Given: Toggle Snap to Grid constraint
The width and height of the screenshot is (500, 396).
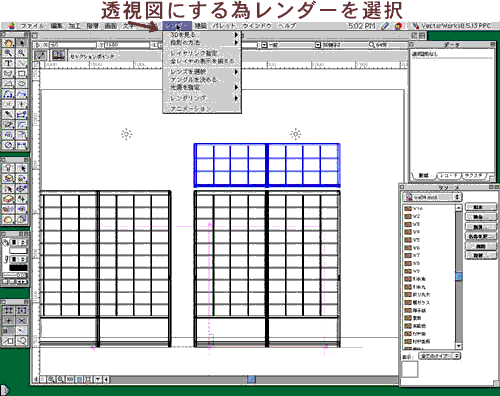Looking at the screenshot, I should [x=8, y=310].
